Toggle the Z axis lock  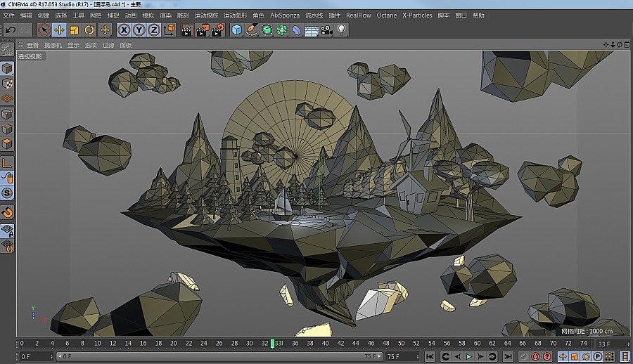click(x=154, y=30)
